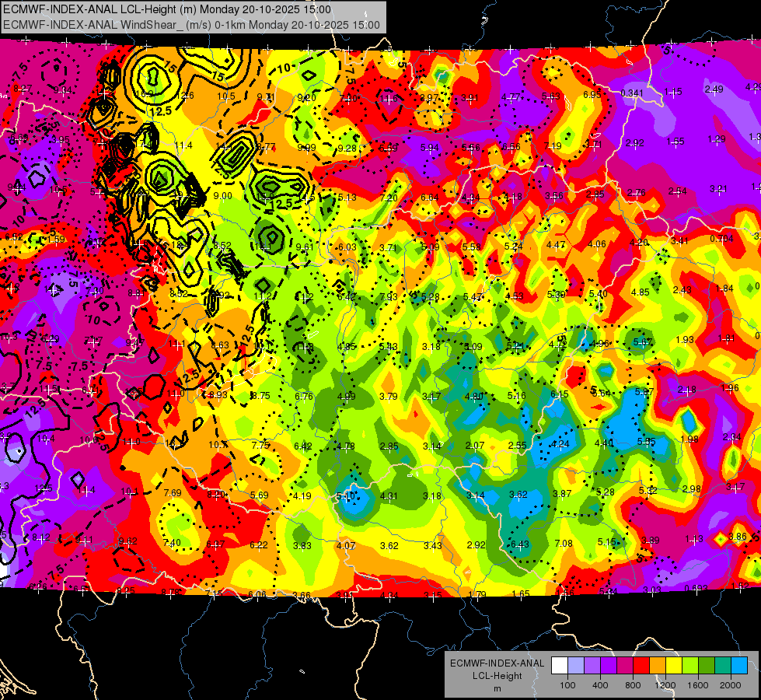761x700 pixels.
Task: Click the grid value 5.15
Action: pos(606,541)
